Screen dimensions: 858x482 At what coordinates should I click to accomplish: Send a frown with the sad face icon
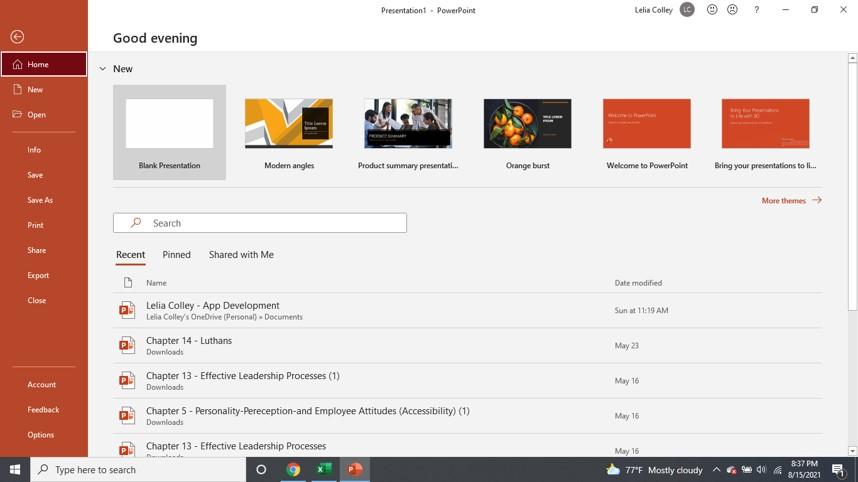click(x=732, y=10)
